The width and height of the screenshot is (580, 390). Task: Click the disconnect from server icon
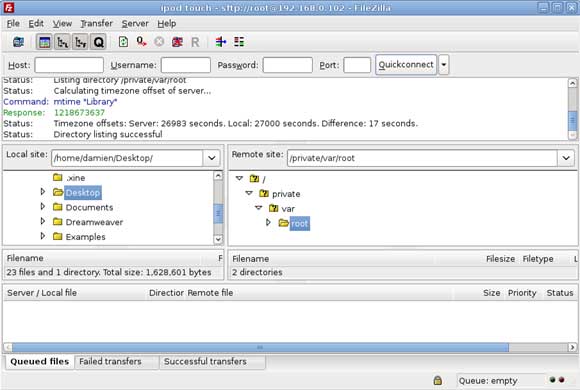pos(177,42)
